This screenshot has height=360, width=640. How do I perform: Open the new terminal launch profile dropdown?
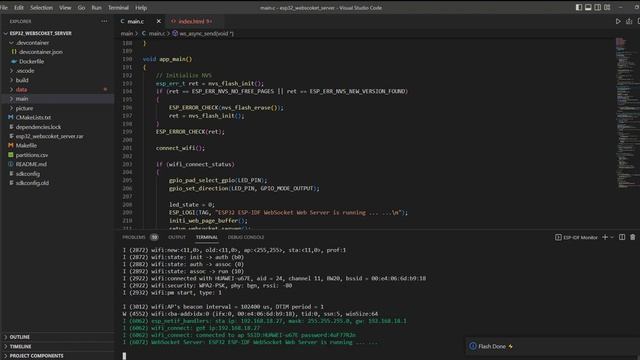[612, 237]
